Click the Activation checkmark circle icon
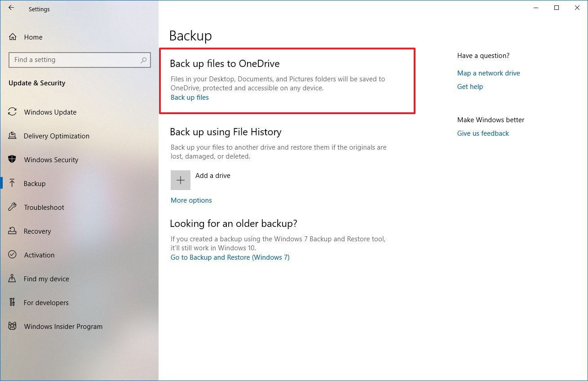 pos(13,255)
